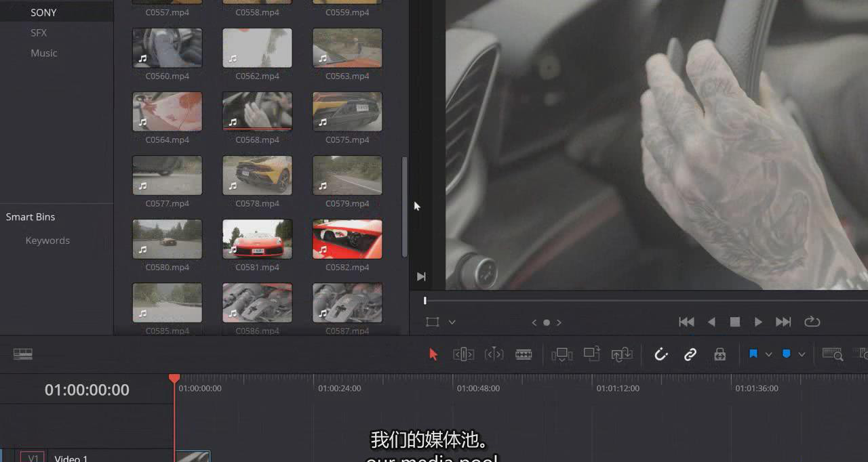
Task: Select the Blade Edit Mode tool
Action: coord(524,354)
